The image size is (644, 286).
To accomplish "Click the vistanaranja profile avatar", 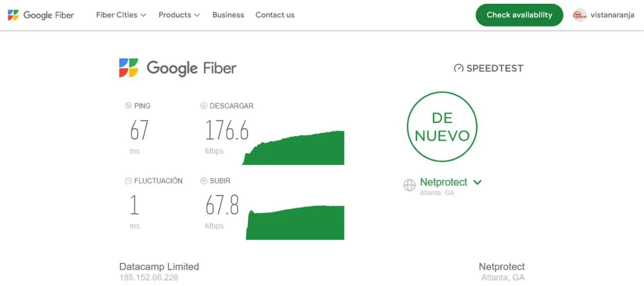I will (580, 15).
